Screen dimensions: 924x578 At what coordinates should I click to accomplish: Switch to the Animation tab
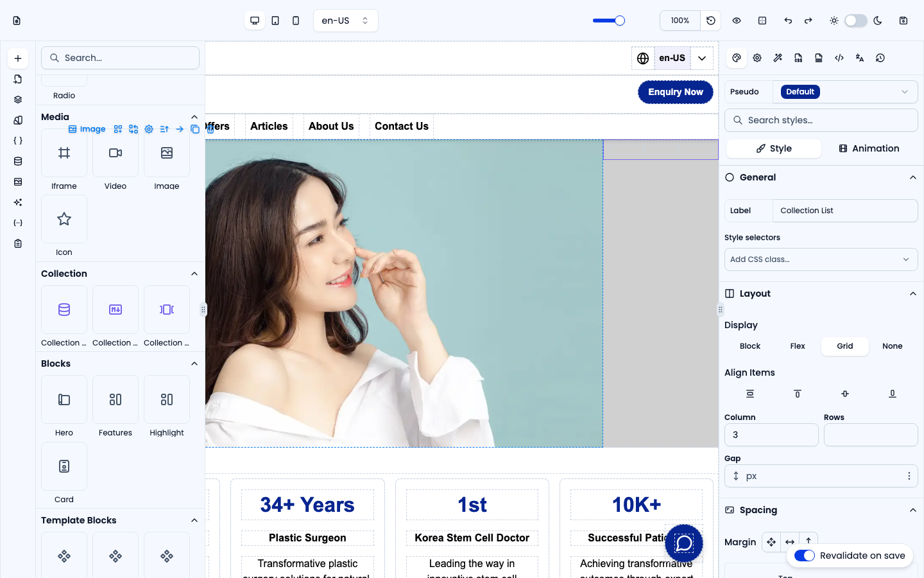869,148
